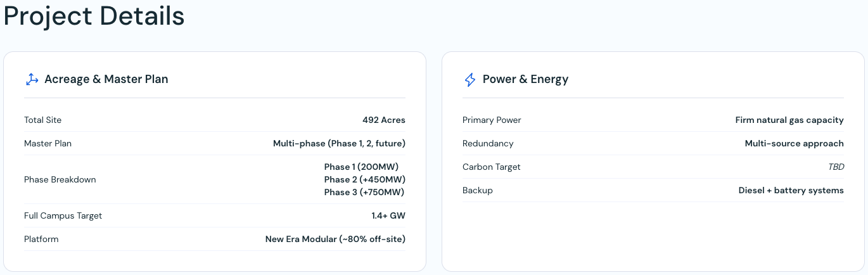Click the Firm natural gas capacity value

coord(789,120)
